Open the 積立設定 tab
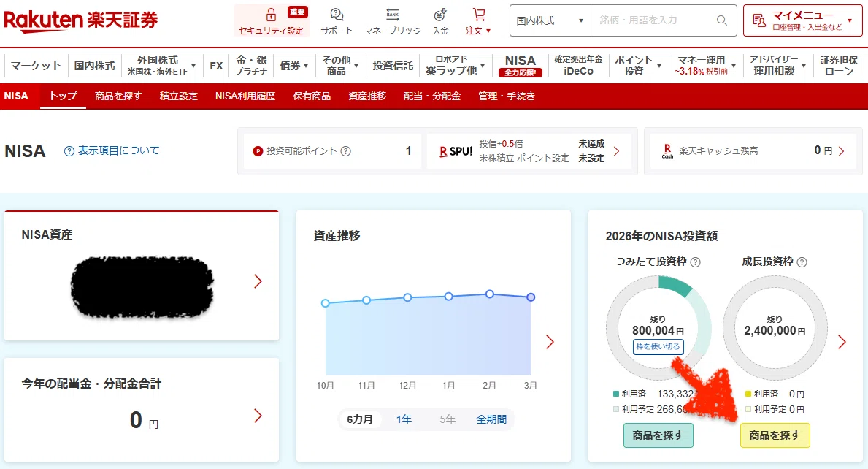 178,96
